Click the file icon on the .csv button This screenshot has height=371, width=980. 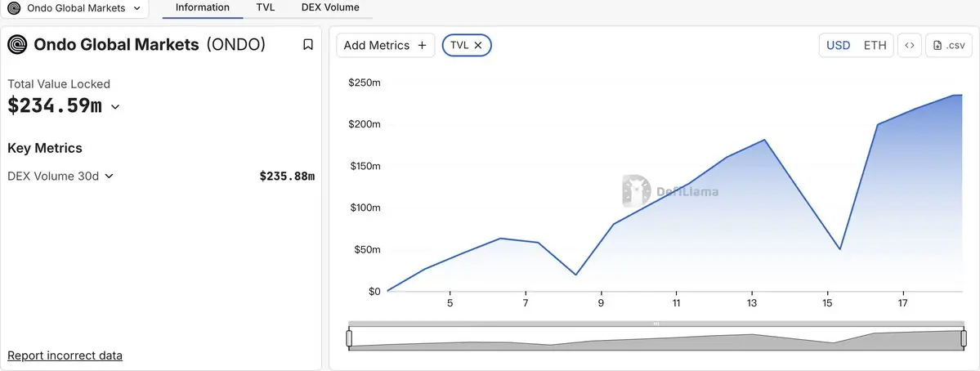937,45
